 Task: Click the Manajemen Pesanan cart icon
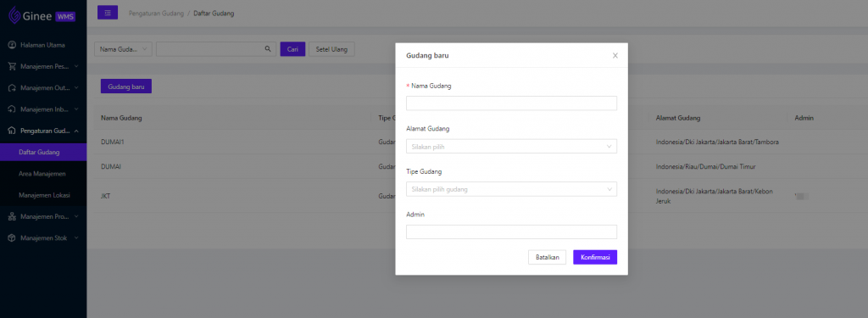click(x=12, y=66)
